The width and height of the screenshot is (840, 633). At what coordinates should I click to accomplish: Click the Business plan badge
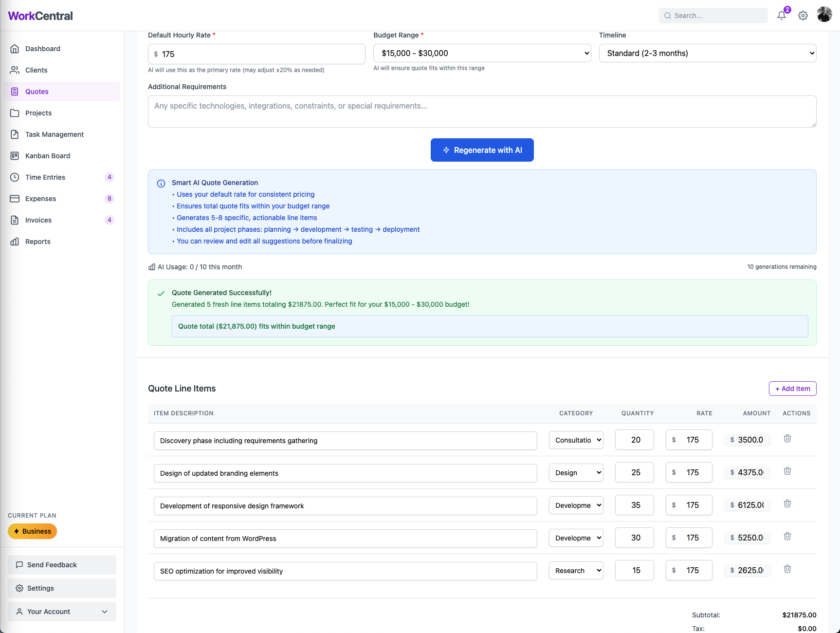point(32,531)
